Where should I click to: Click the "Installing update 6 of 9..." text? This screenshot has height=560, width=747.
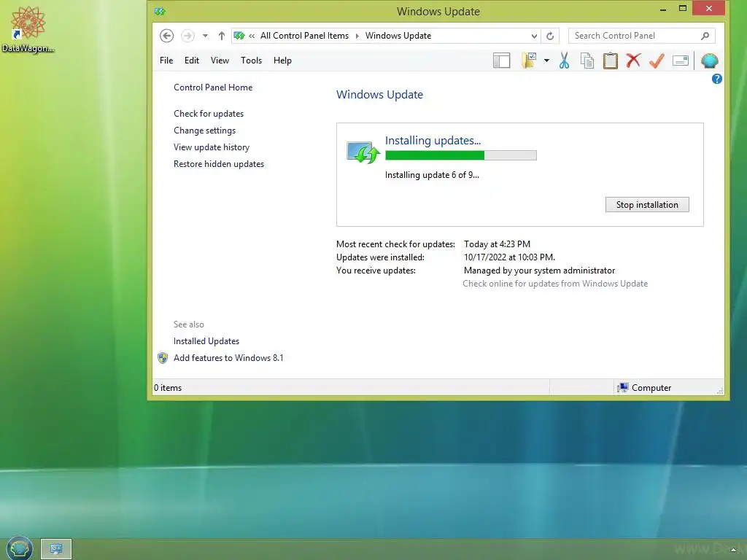click(432, 175)
